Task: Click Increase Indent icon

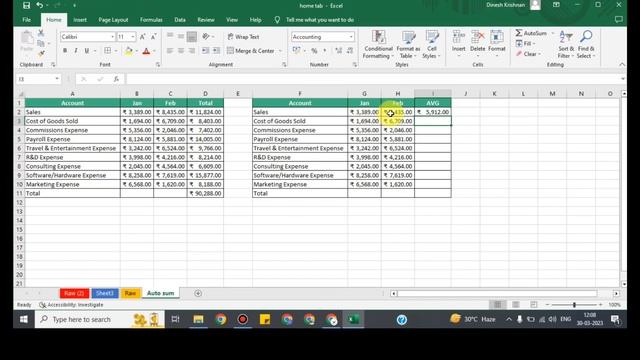Action: [x=216, y=51]
